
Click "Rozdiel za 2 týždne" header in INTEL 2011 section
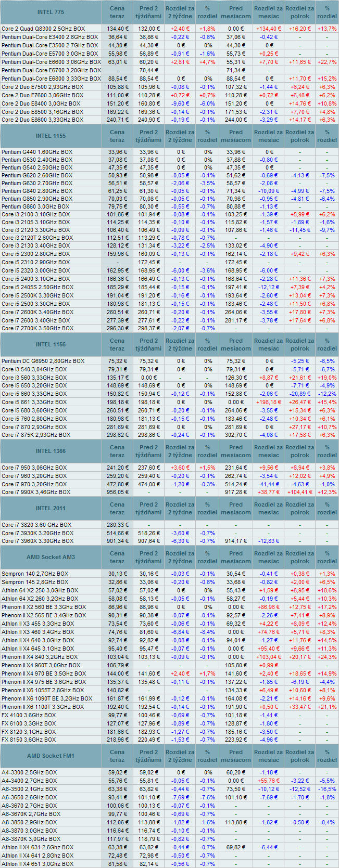(180, 508)
